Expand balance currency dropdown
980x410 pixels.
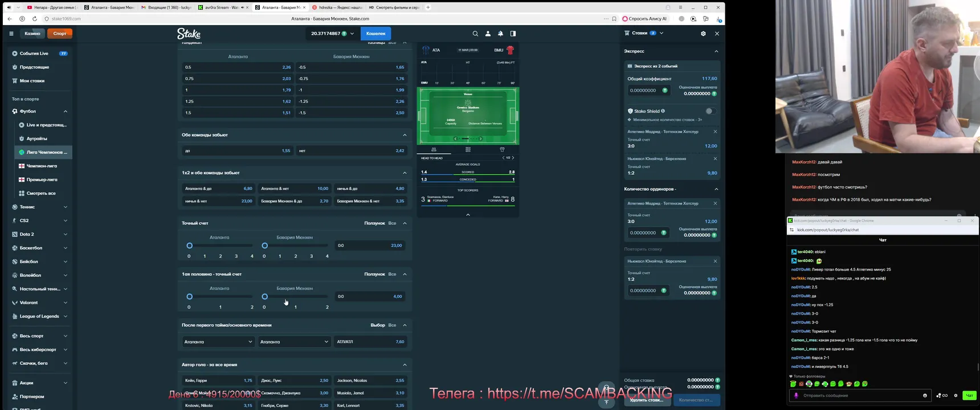coord(352,34)
